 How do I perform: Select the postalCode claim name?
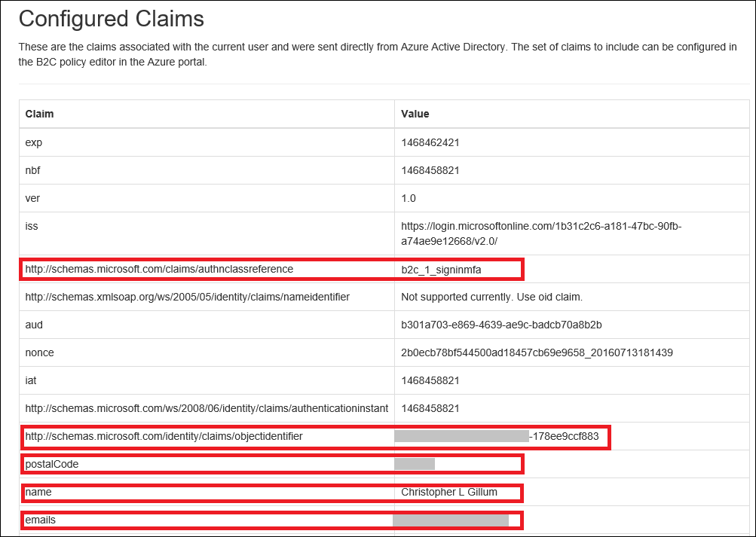click(x=52, y=464)
